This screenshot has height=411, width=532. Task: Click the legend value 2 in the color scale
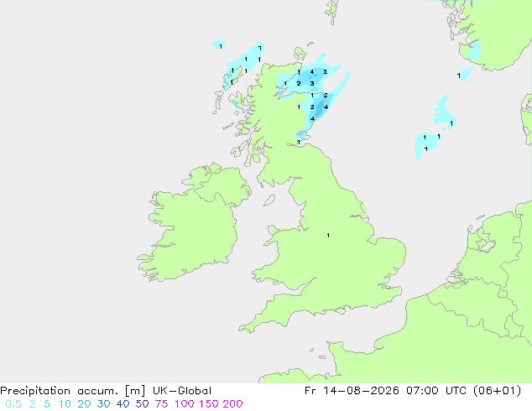pos(32,404)
